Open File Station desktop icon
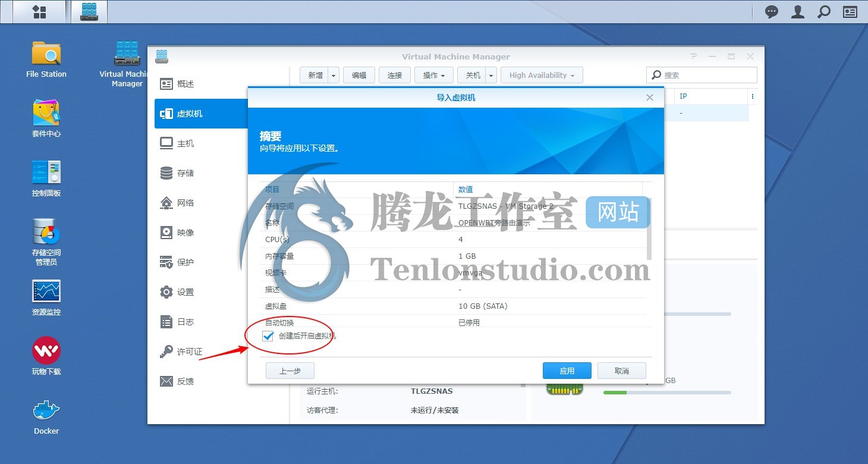 [46, 59]
